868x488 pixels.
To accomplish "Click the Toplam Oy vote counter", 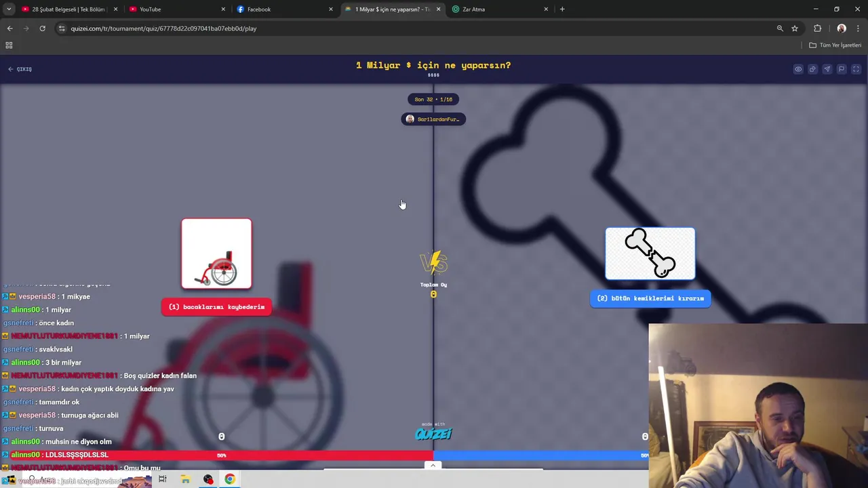I will pyautogui.click(x=433, y=289).
